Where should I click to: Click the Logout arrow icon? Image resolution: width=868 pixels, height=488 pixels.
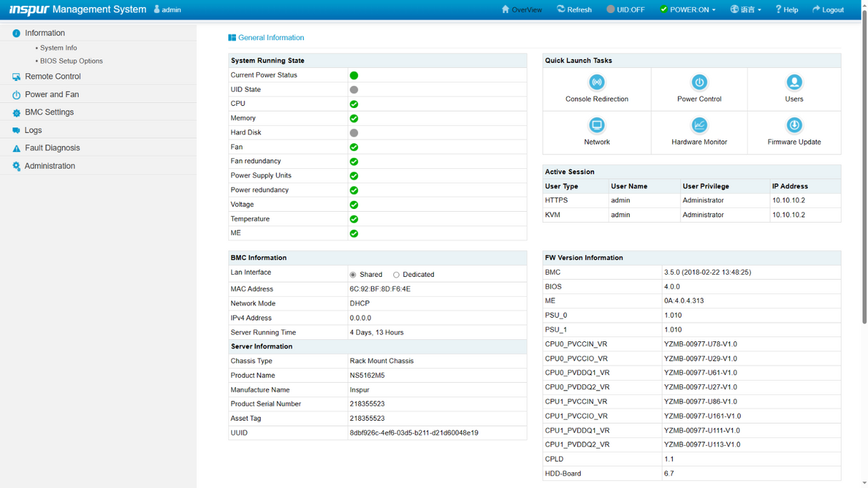tap(816, 9)
